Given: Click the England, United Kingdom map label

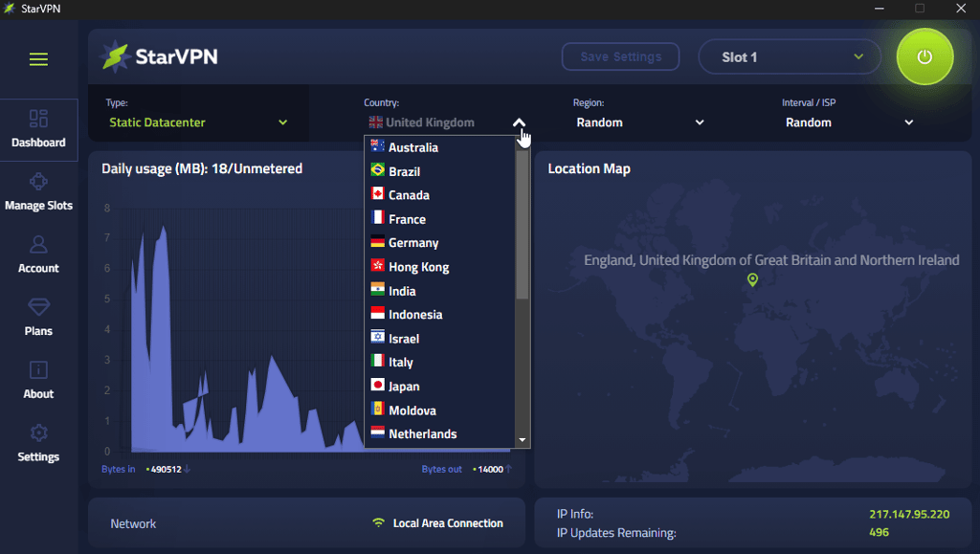Looking at the screenshot, I should click(x=771, y=260).
